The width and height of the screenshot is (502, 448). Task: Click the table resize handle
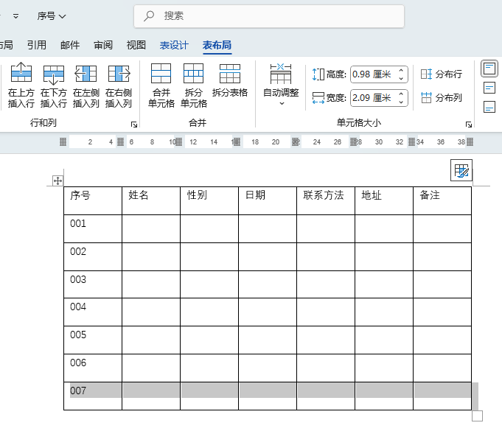(x=477, y=416)
